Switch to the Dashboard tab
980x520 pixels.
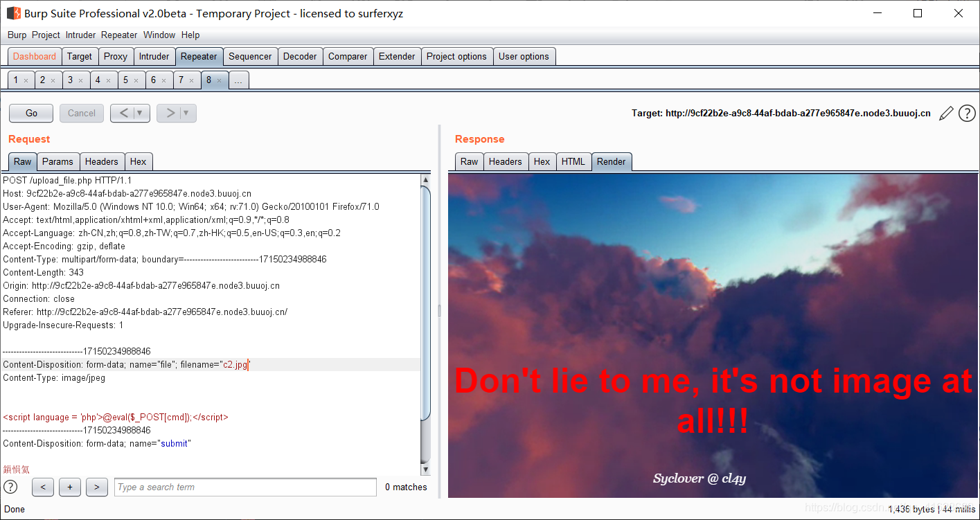pyautogui.click(x=35, y=57)
